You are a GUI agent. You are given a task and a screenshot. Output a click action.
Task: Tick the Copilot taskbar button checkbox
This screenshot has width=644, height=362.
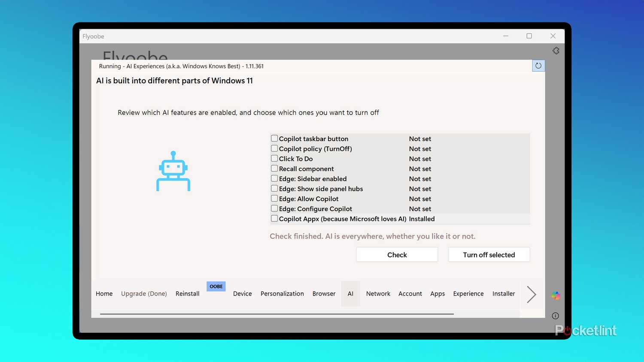point(274,138)
